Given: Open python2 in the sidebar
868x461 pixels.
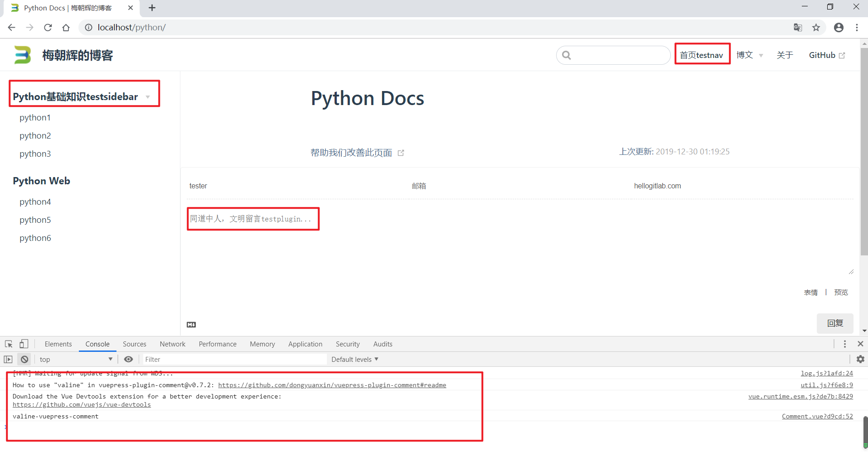Looking at the screenshot, I should [x=35, y=136].
